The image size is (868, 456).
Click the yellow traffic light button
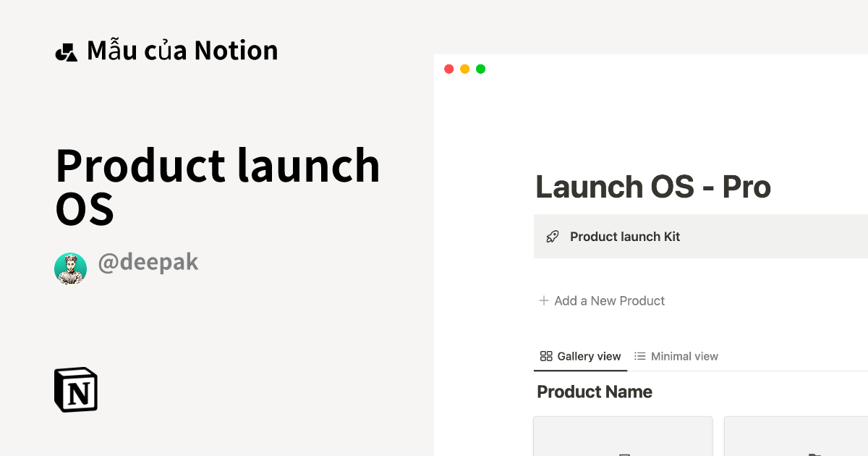(464, 68)
